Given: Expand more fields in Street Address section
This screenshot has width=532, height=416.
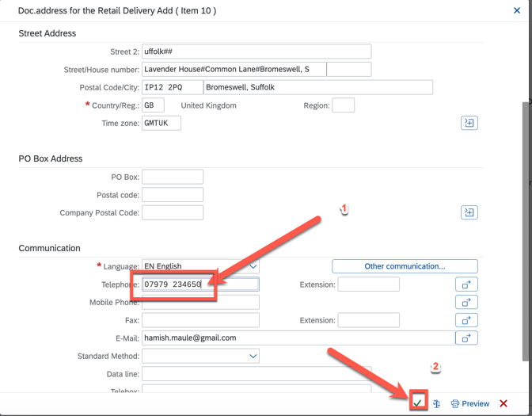Looking at the screenshot, I should click(469, 123).
